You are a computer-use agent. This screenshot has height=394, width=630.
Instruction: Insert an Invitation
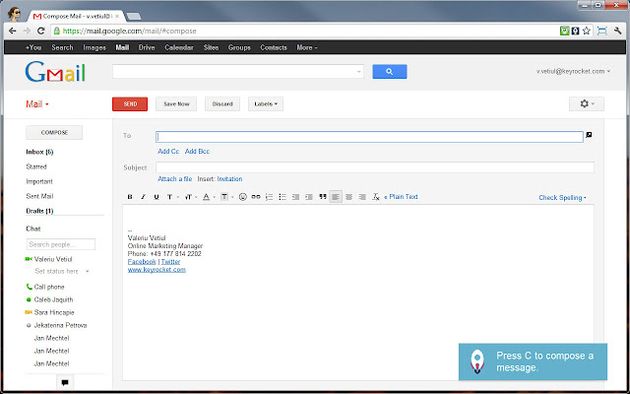pyautogui.click(x=230, y=179)
